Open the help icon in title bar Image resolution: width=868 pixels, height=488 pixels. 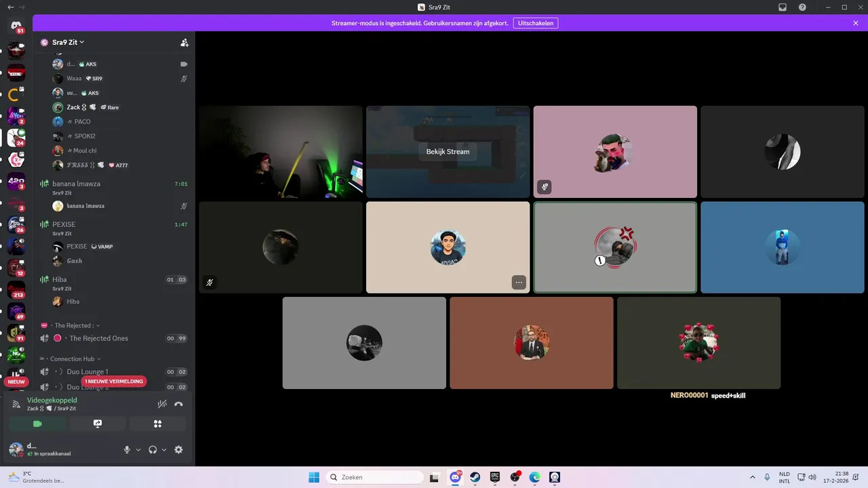[x=802, y=7]
